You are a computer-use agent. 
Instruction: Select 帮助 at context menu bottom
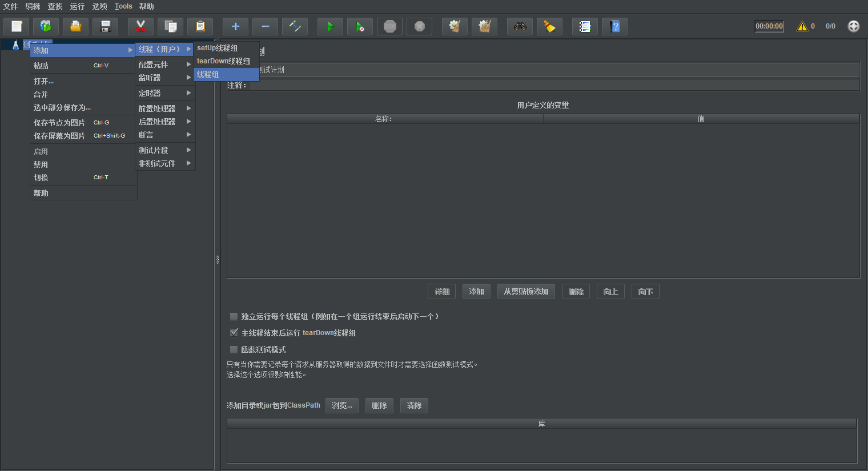[83, 193]
